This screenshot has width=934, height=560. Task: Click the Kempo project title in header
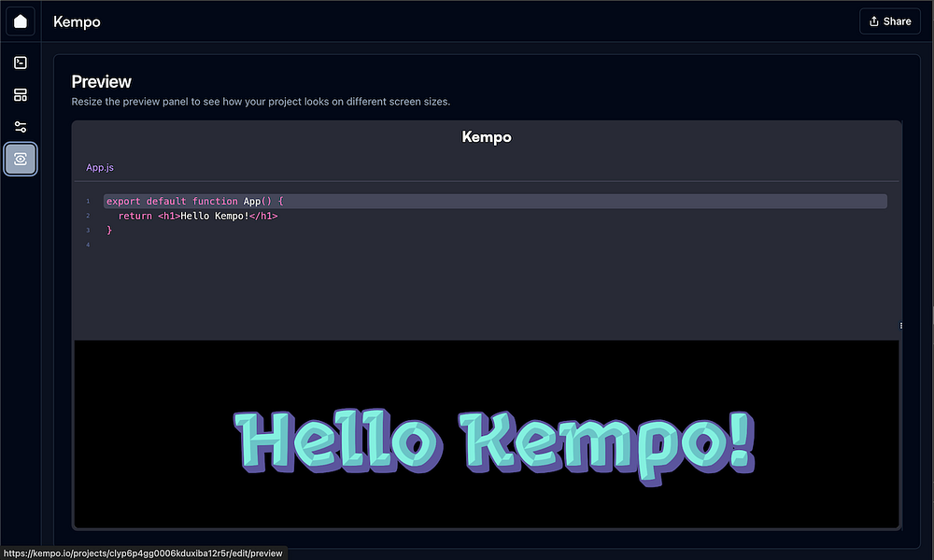point(77,22)
